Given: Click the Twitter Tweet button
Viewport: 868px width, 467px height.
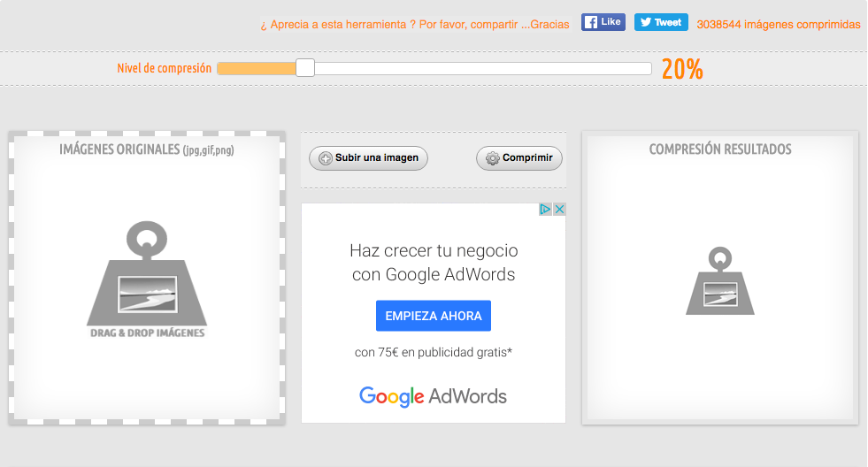Looking at the screenshot, I should [x=661, y=22].
